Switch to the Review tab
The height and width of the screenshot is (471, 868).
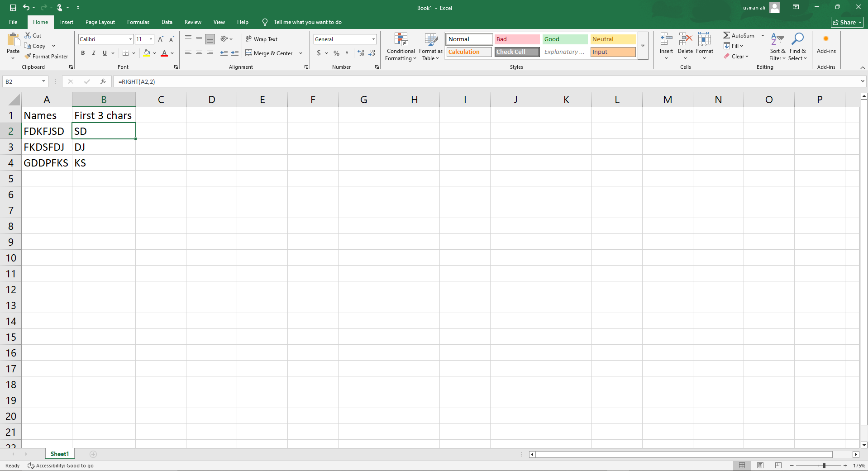193,22
